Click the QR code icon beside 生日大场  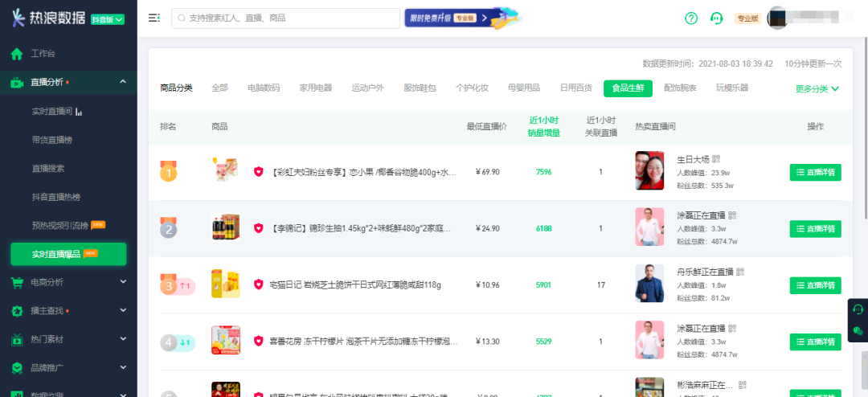click(716, 159)
